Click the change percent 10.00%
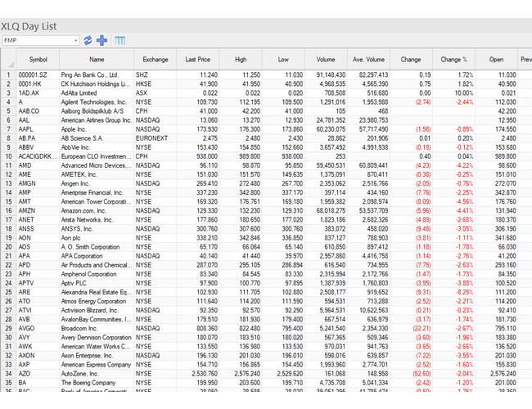 pyautogui.click(x=453, y=93)
